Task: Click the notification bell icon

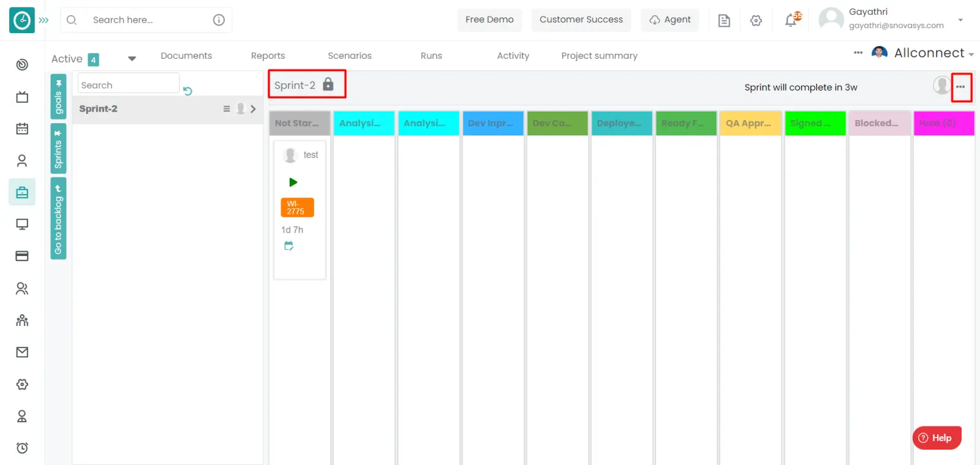Action: (791, 20)
